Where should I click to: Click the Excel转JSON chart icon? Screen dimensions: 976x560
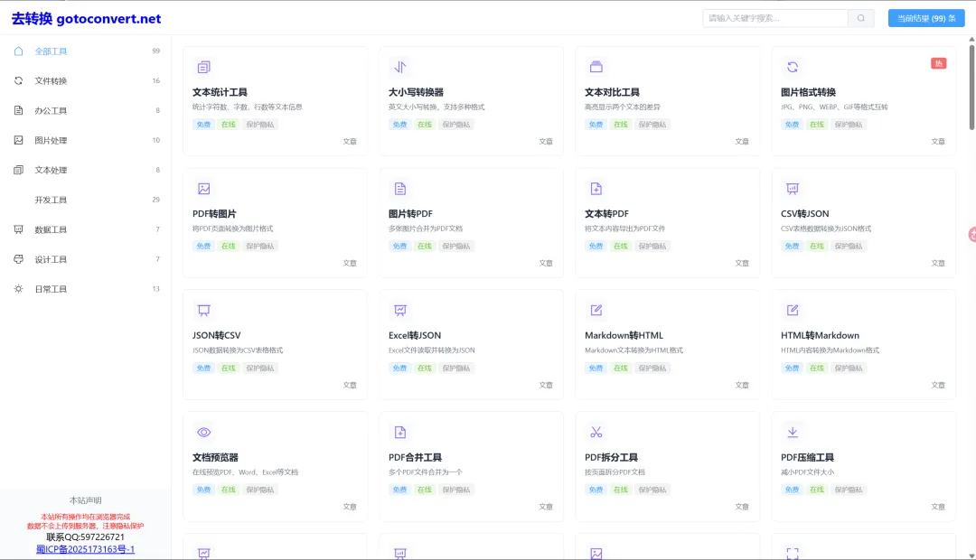coord(399,310)
